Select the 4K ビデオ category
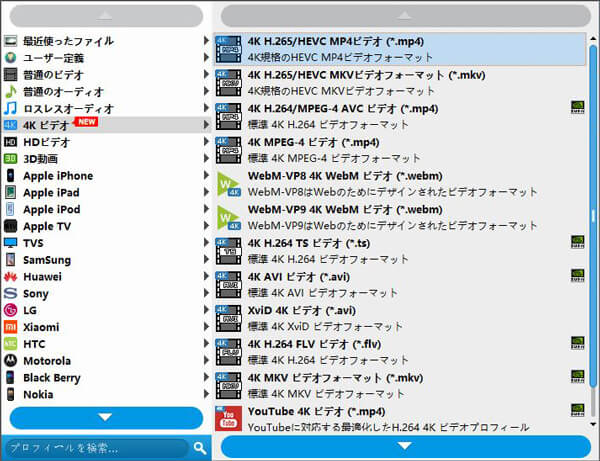This screenshot has height=461, width=600. click(x=106, y=125)
